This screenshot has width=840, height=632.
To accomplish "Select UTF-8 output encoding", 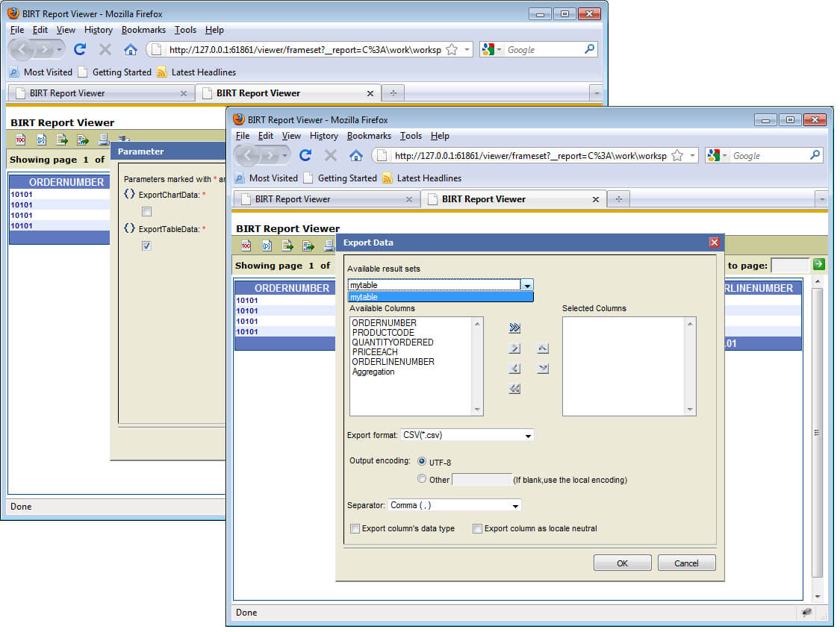I will click(x=422, y=461).
